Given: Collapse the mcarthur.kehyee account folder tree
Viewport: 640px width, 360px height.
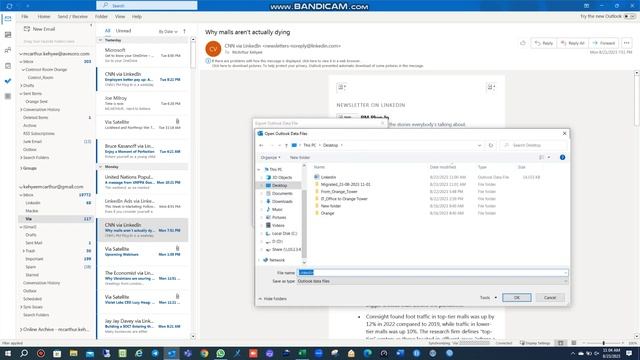Looking at the screenshot, I should click(21, 54).
